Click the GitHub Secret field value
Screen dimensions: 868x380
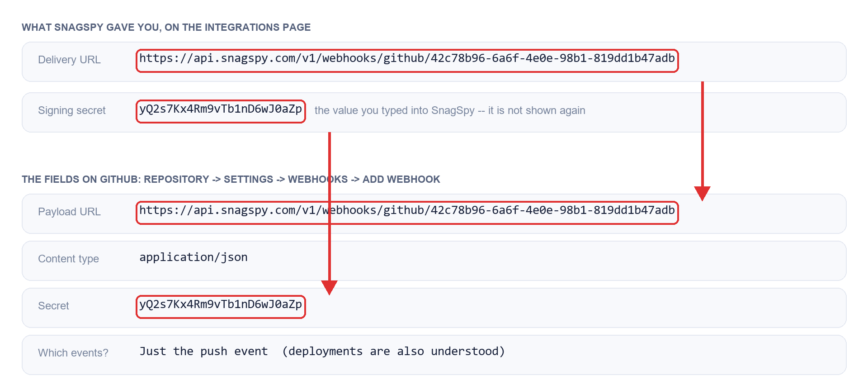tap(221, 305)
